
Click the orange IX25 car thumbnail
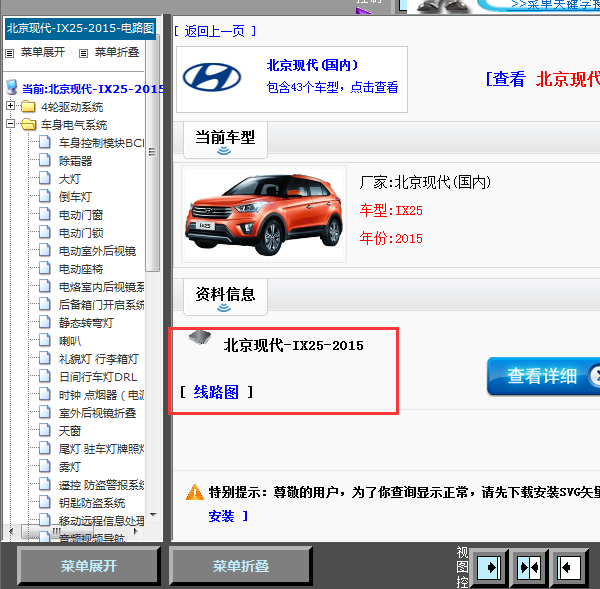tap(264, 214)
